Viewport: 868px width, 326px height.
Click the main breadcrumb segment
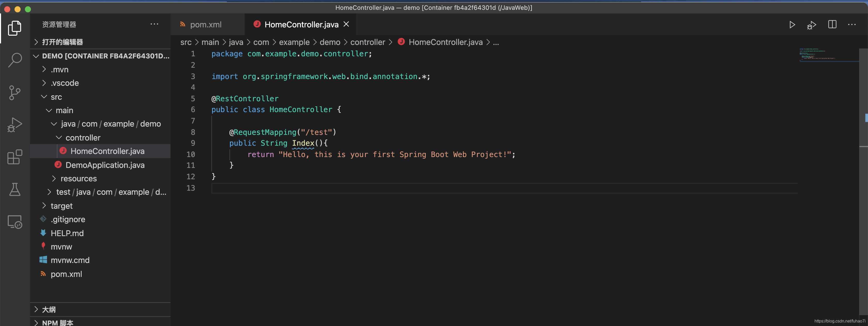[210, 42]
